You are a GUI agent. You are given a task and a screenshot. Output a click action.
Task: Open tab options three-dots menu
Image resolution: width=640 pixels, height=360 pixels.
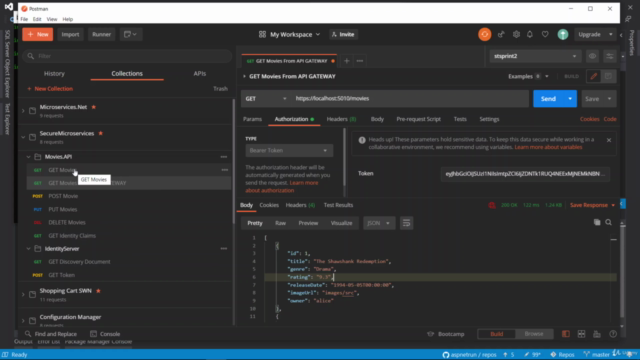(360, 61)
